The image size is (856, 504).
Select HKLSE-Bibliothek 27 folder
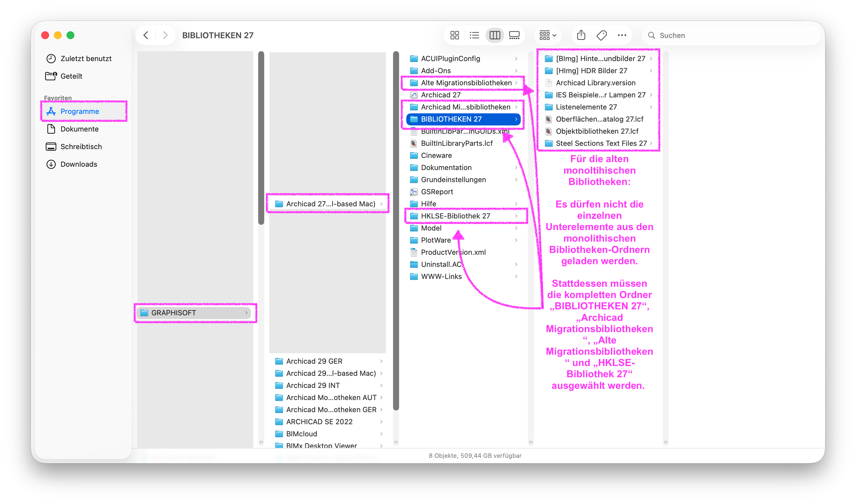(463, 216)
